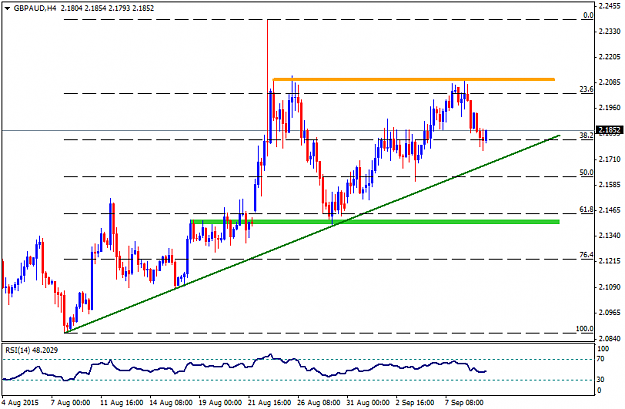Click the 0.0 Fibonacci level label
The image size is (625, 409).
[588, 15]
